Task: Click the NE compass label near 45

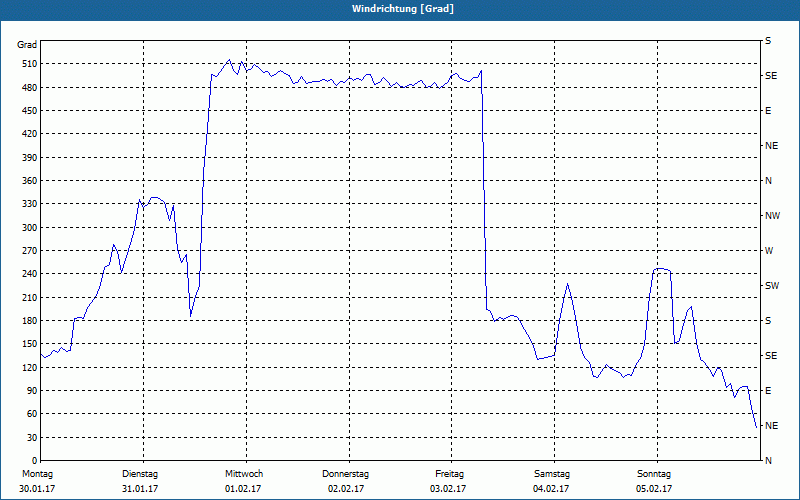Action: tap(771, 426)
